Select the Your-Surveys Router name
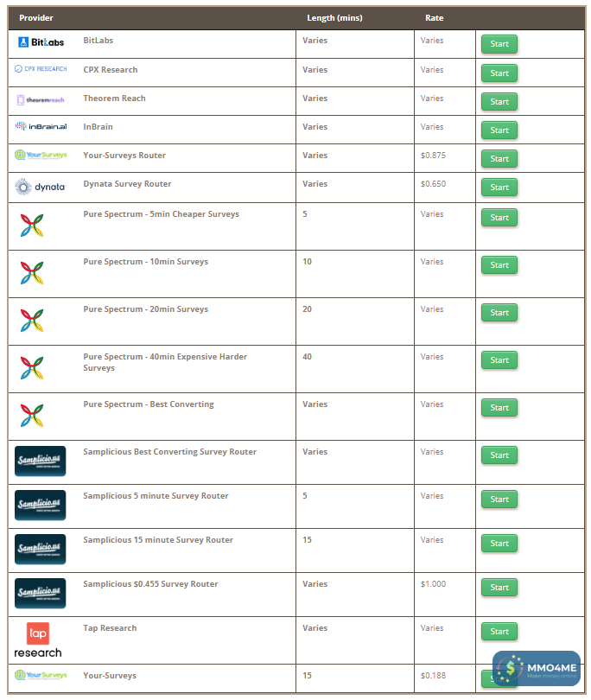Viewport: 591px width, 700px height. coord(124,156)
